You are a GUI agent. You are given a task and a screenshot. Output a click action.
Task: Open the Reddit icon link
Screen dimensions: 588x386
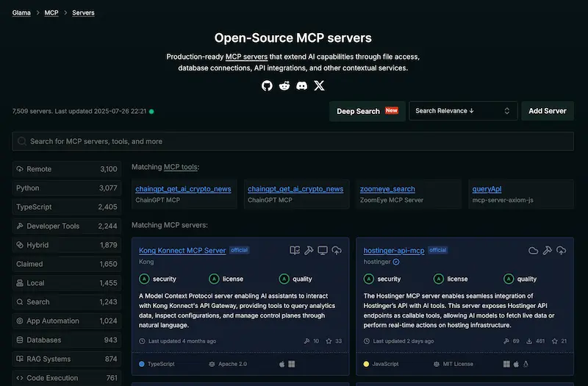[x=284, y=85]
